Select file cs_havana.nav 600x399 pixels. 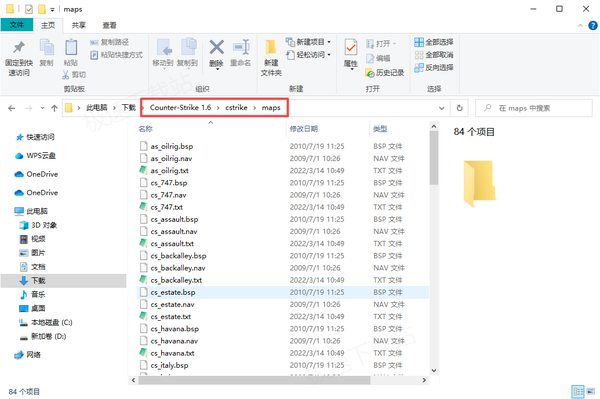pos(174,341)
